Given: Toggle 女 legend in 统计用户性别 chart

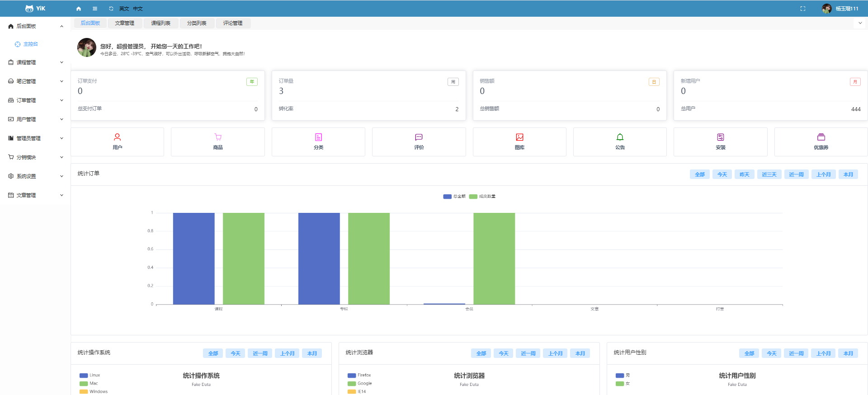Looking at the screenshot, I should point(623,383).
